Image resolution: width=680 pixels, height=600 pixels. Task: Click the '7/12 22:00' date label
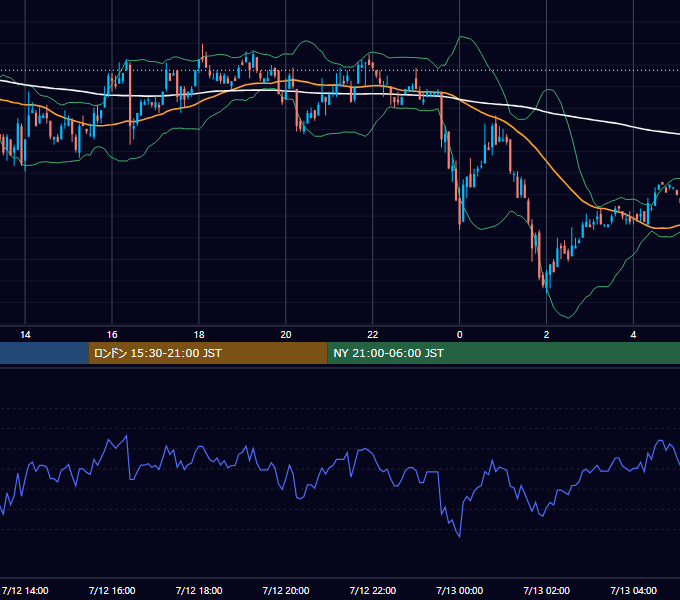coord(373,590)
